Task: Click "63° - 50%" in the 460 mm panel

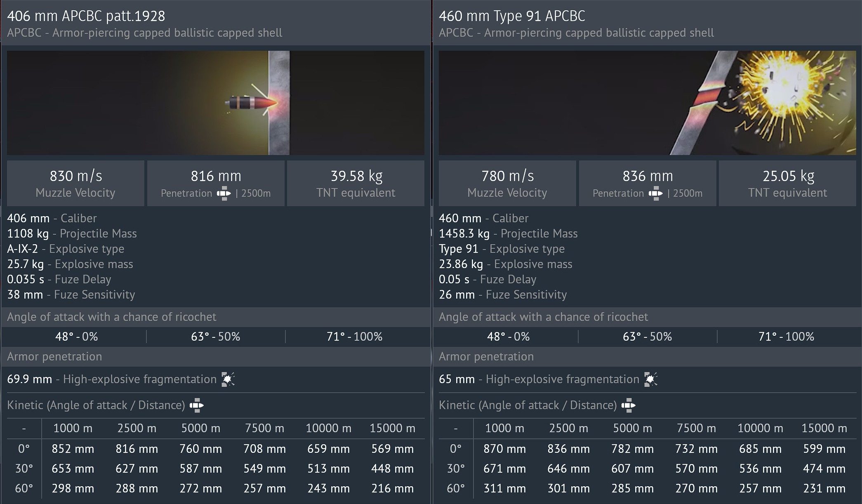Action: point(648,337)
